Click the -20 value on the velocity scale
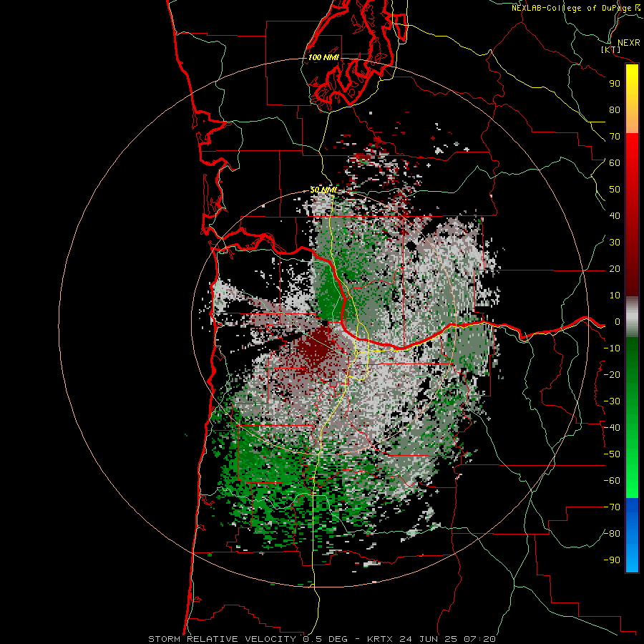This screenshot has height=644, width=644. point(612,375)
